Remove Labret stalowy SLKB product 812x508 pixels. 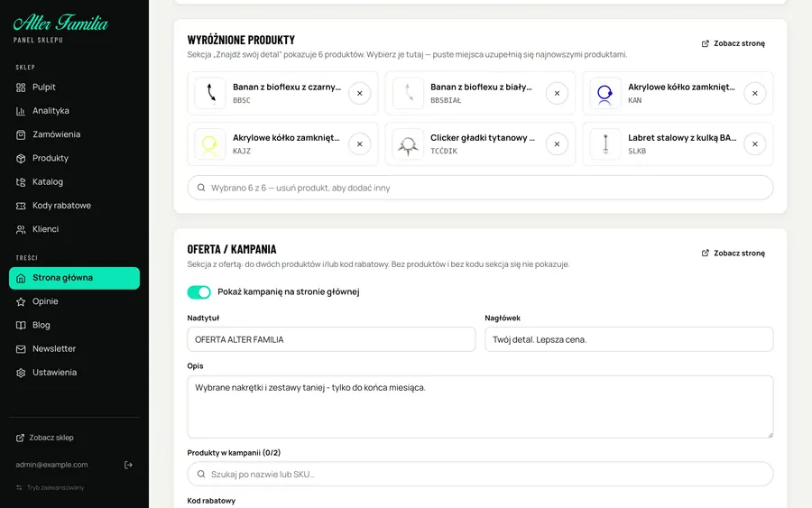754,144
